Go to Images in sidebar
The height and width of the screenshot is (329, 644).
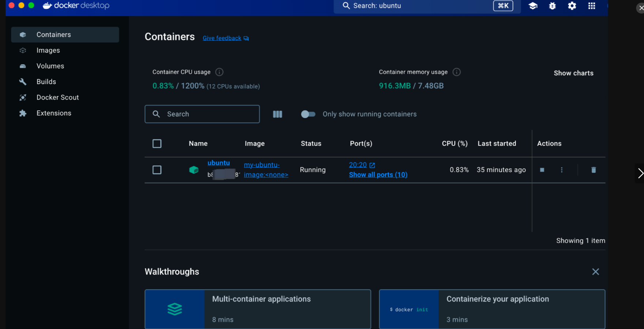click(x=48, y=50)
